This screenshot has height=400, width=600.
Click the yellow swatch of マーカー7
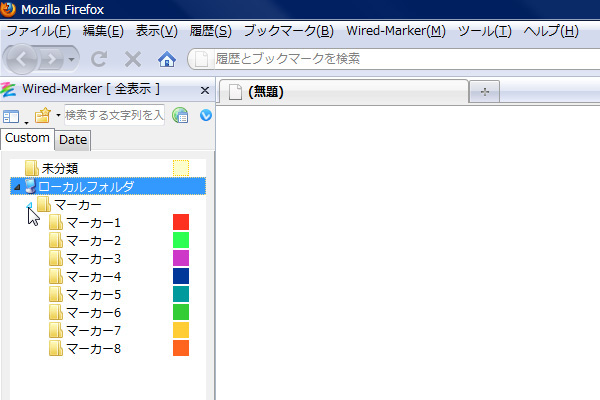181,330
